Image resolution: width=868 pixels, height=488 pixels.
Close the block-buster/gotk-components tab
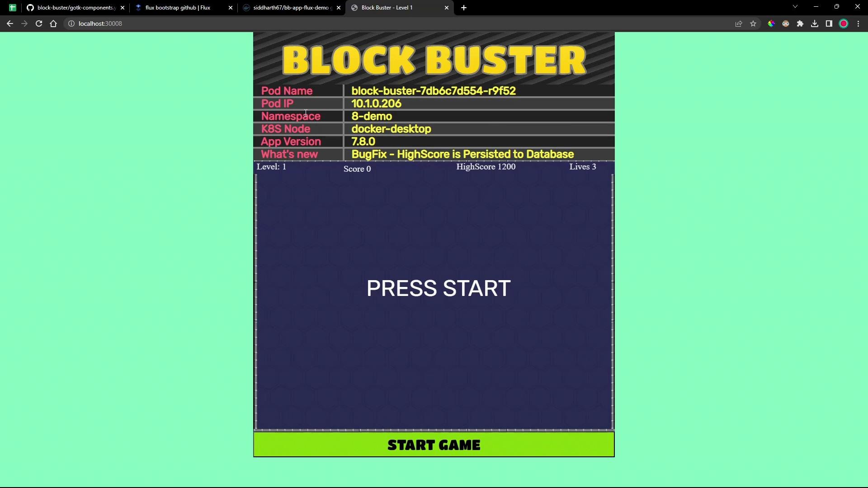pos(123,8)
